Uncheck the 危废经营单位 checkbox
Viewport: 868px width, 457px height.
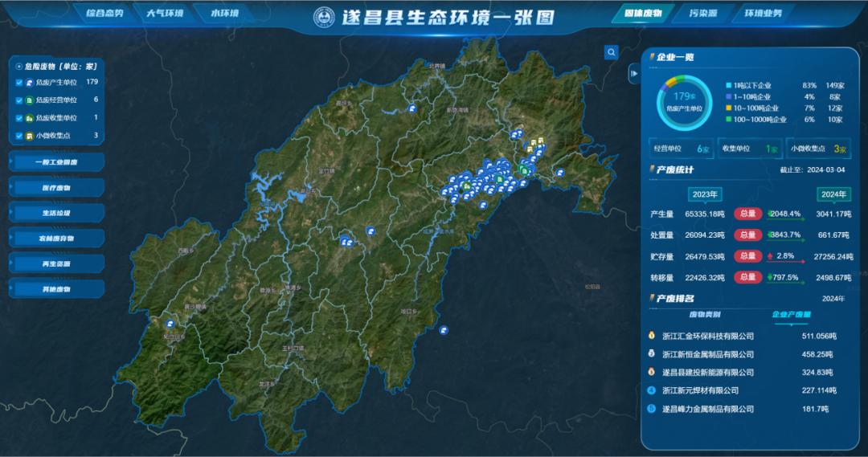pos(19,100)
